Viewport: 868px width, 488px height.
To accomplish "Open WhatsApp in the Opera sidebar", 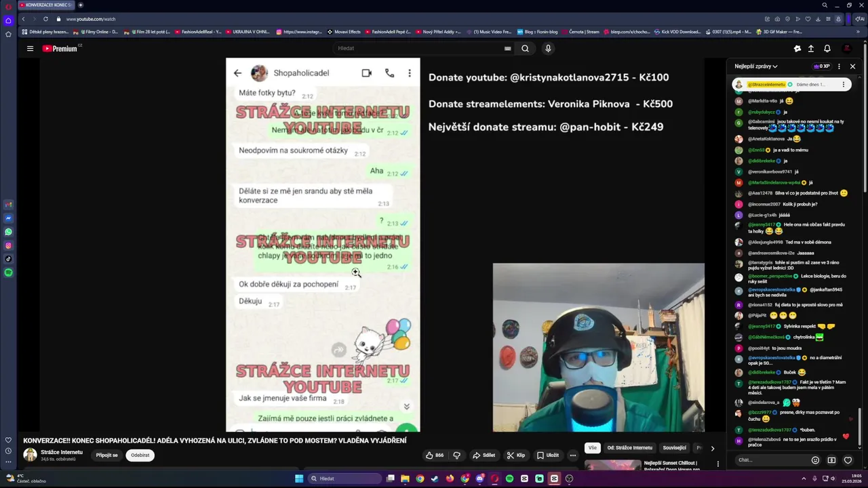I will tap(8, 232).
